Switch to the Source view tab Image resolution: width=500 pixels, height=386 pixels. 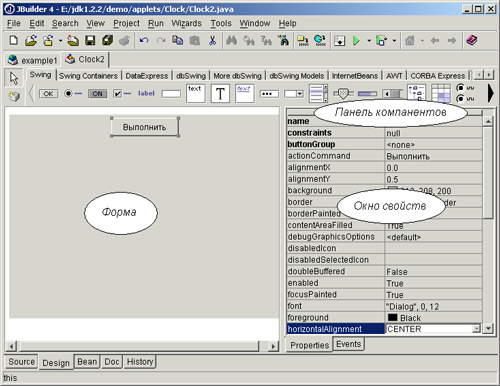point(22,362)
